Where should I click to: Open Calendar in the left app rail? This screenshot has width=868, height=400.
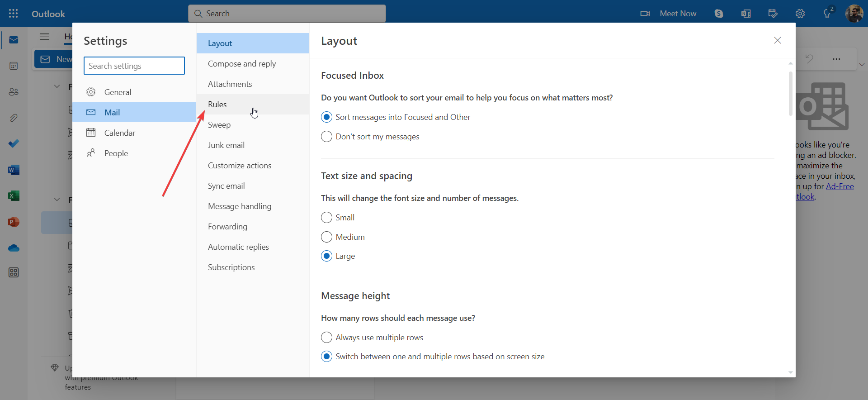click(x=14, y=66)
